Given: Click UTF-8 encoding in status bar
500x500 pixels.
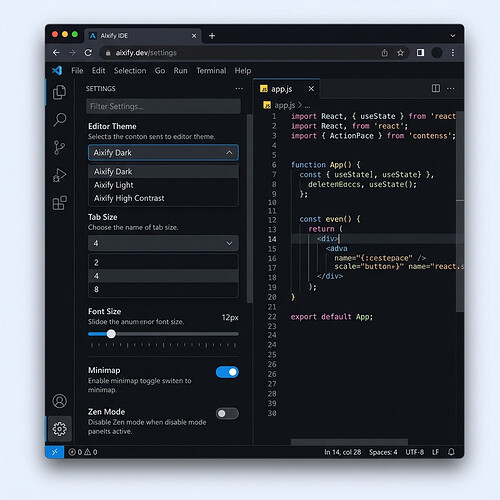Looking at the screenshot, I should pyautogui.click(x=415, y=452).
